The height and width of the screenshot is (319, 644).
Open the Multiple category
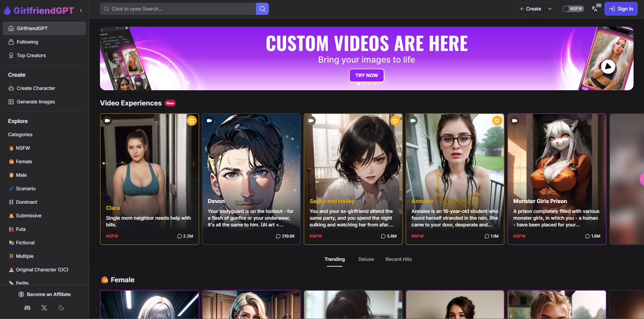coord(44,256)
